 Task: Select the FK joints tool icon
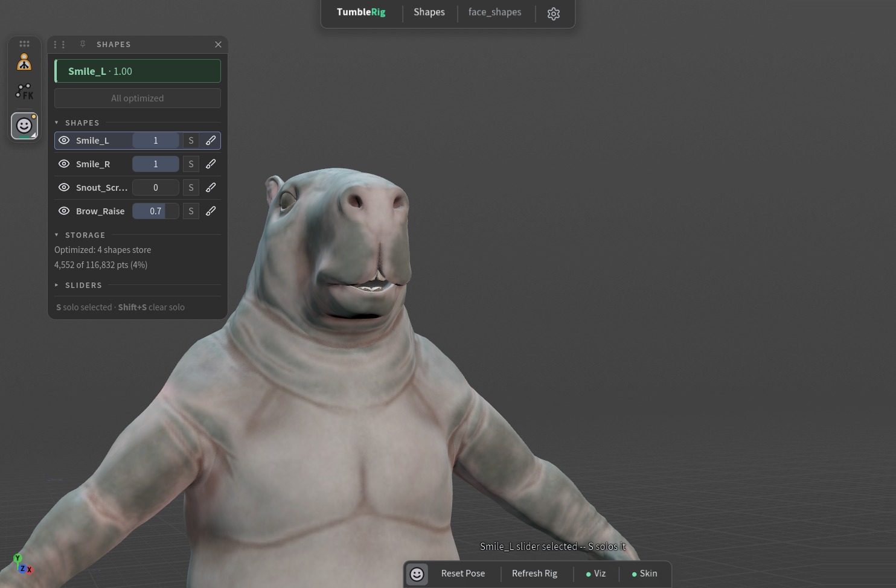[24, 92]
